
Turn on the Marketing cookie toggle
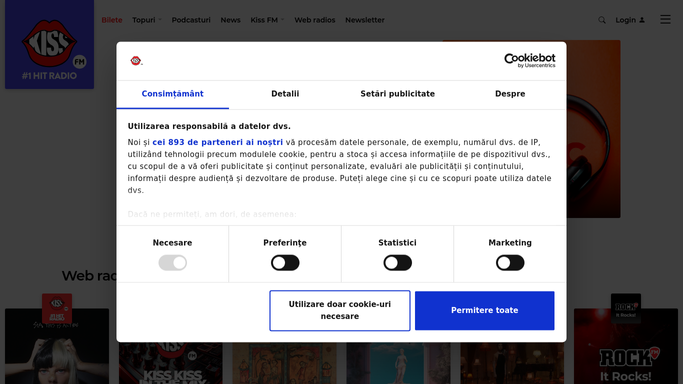click(510, 263)
